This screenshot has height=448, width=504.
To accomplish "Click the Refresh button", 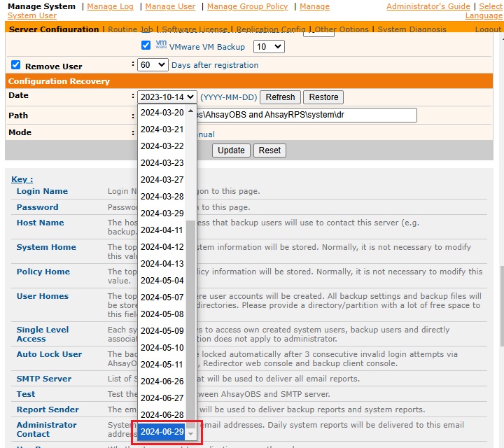I will (x=280, y=97).
